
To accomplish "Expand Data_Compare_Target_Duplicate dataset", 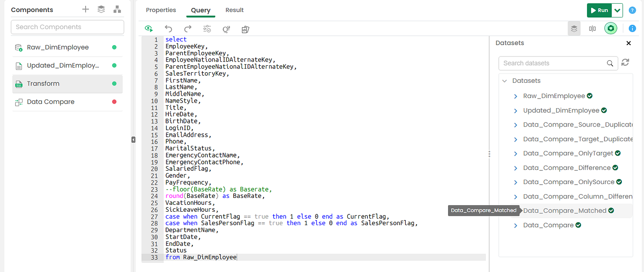I will pyautogui.click(x=516, y=139).
